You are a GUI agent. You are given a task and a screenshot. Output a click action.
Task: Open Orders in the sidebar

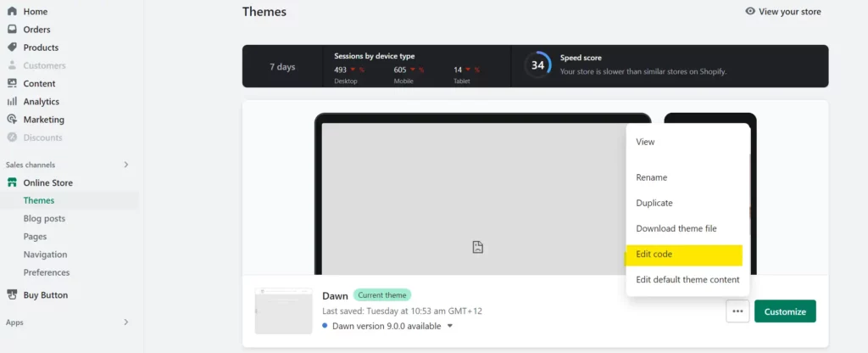[x=36, y=30]
